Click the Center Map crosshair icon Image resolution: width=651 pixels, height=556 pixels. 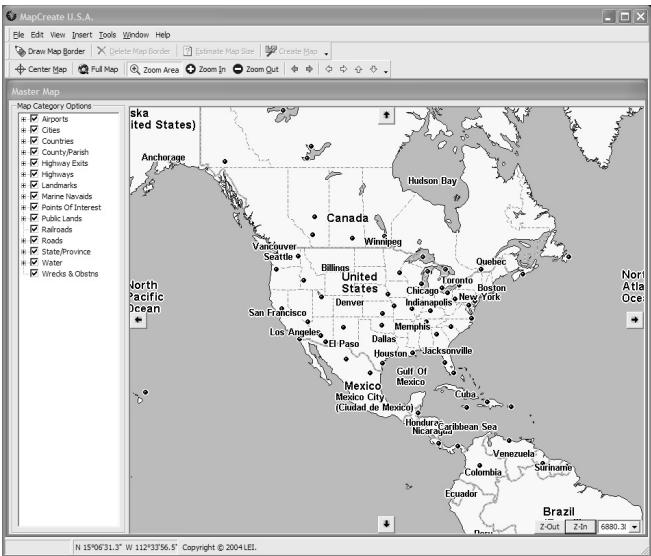(20, 69)
